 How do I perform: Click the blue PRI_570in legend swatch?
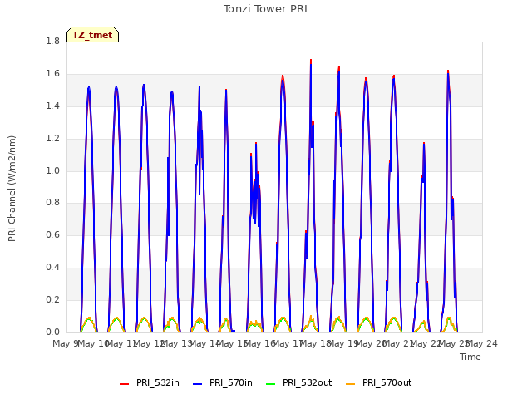[198, 384]
